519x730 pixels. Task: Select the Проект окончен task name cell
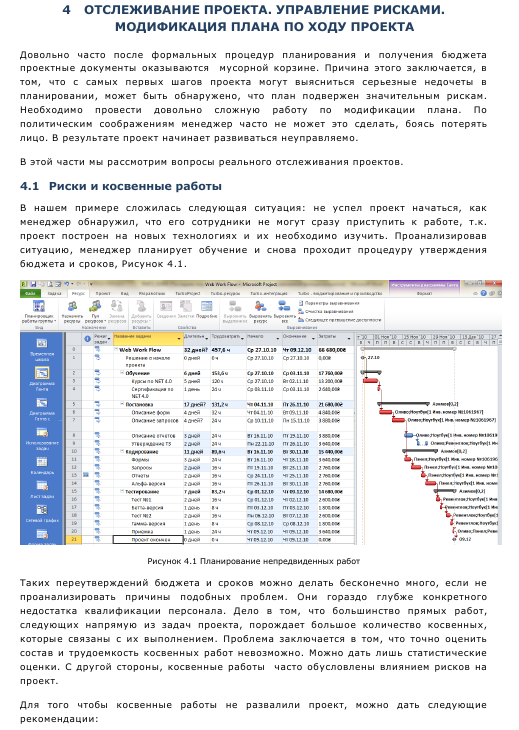coord(148,539)
